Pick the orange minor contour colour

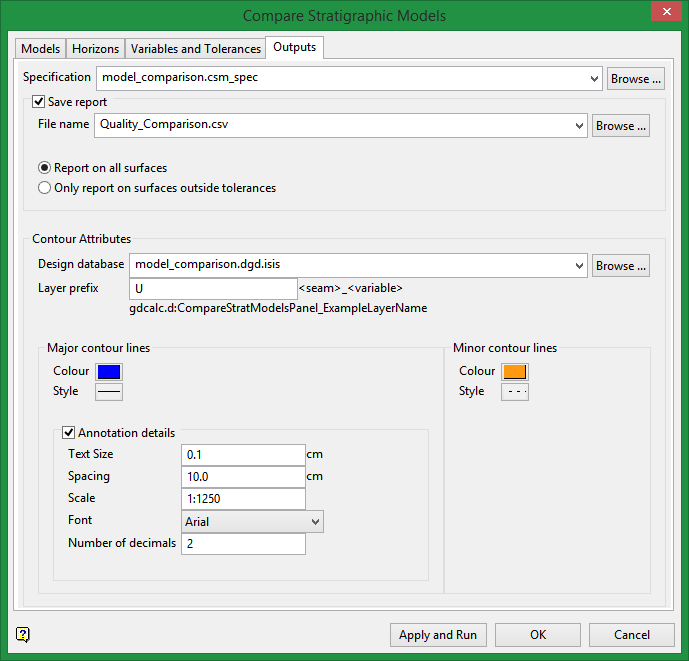[x=514, y=372]
